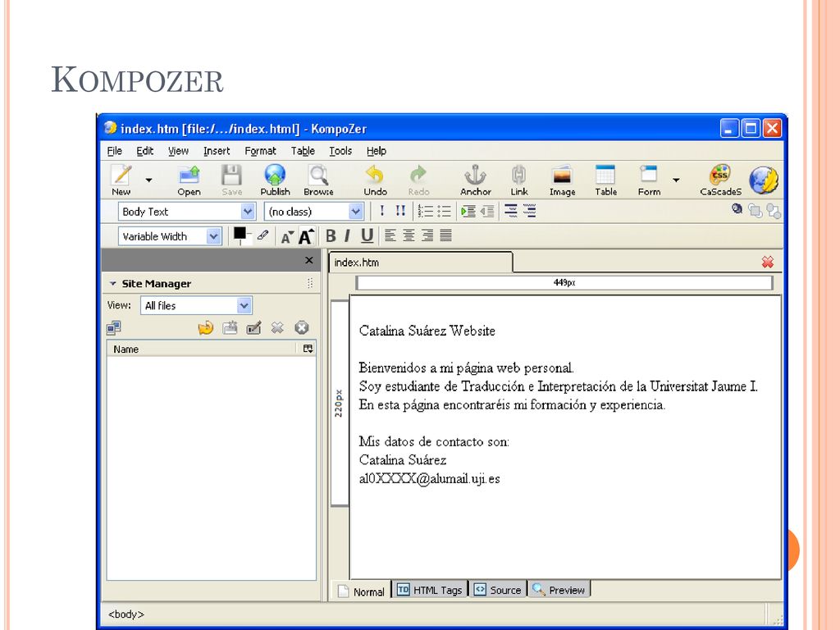840x630 pixels.
Task: Click the Redo arrow icon
Action: coord(418,175)
